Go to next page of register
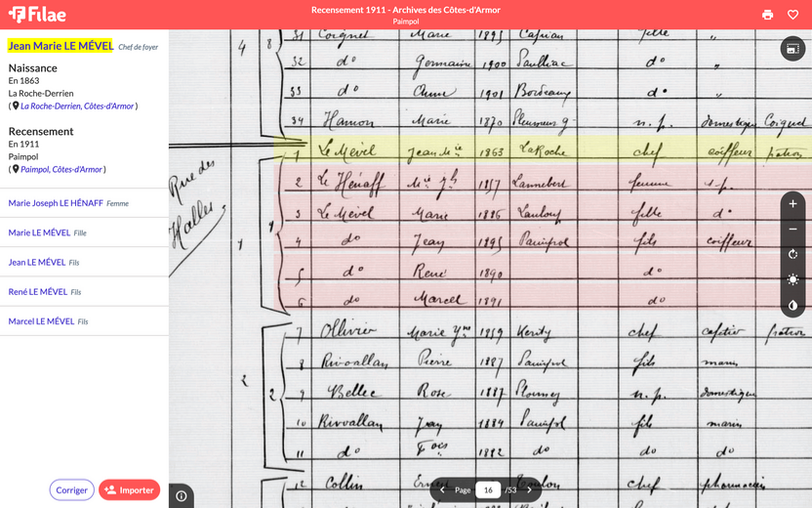The height and width of the screenshot is (508, 812). point(530,489)
